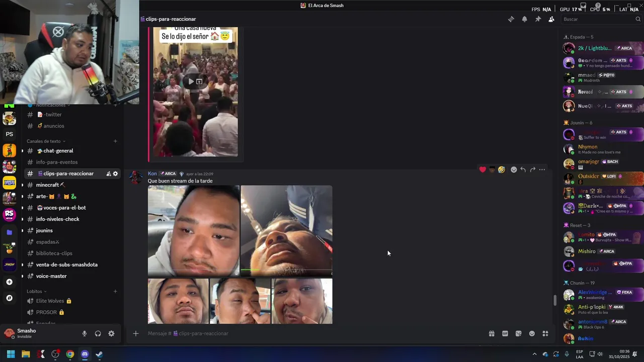Open the apps icon in message bar
644x362 pixels.
pos(545,333)
